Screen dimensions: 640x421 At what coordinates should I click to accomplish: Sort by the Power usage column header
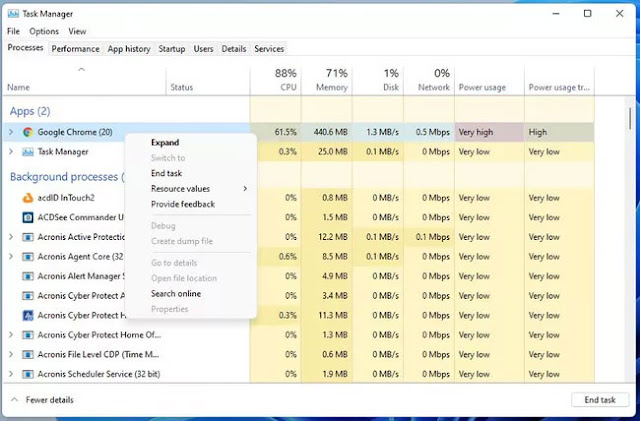click(489, 80)
